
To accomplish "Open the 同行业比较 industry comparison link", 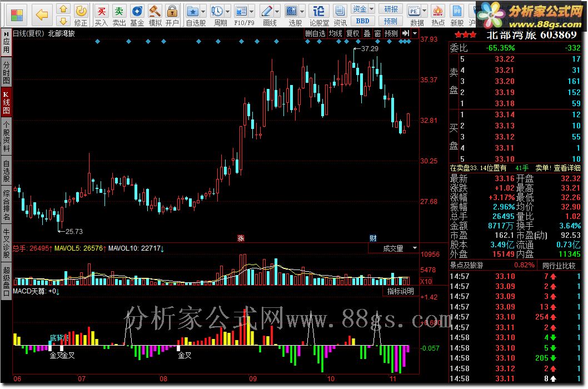I will [x=559, y=266].
